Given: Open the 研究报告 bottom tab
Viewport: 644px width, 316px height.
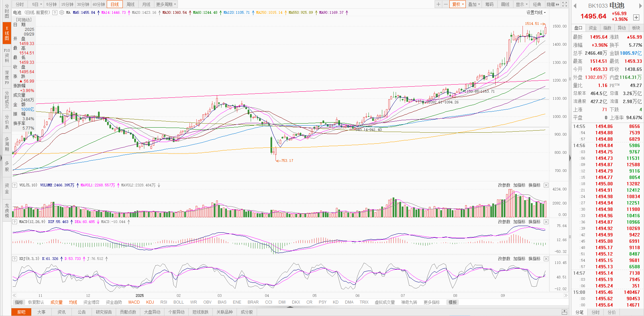Looking at the screenshot, I should 104,312.
